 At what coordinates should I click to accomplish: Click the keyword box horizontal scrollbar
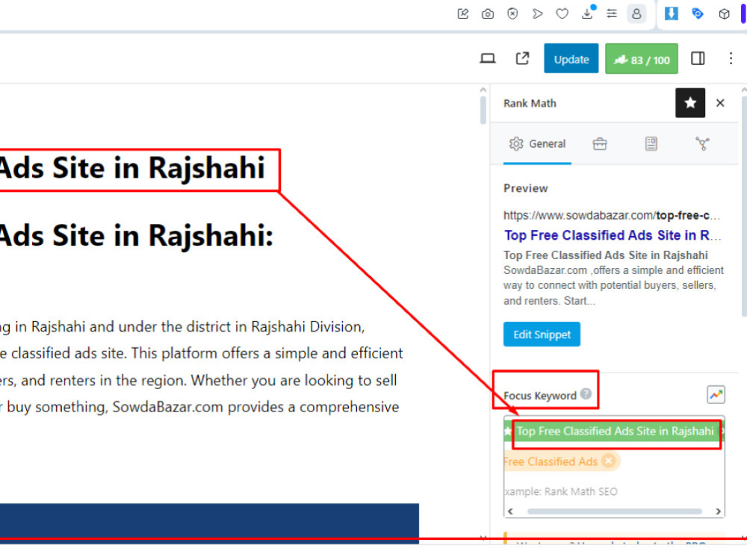pos(615,511)
